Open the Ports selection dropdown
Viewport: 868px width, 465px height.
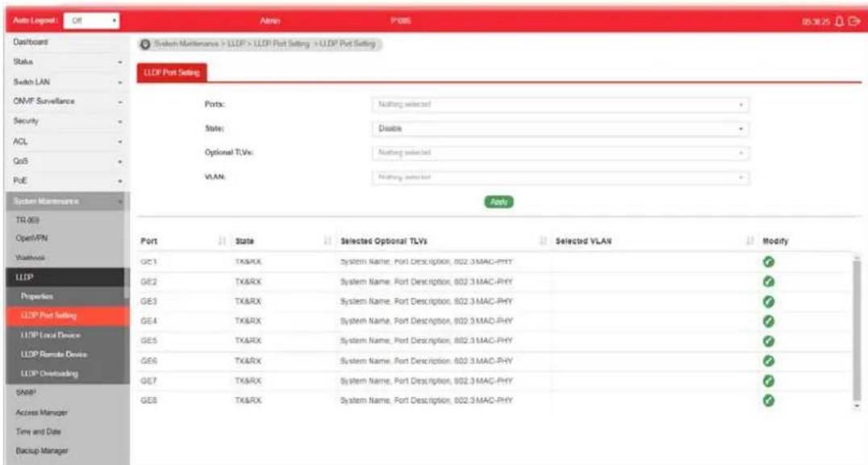tap(561, 105)
